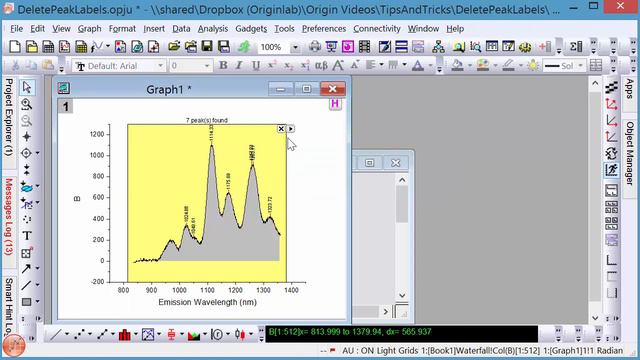
Task: Expand the Data Reader tool options arrow
Action: point(38,153)
